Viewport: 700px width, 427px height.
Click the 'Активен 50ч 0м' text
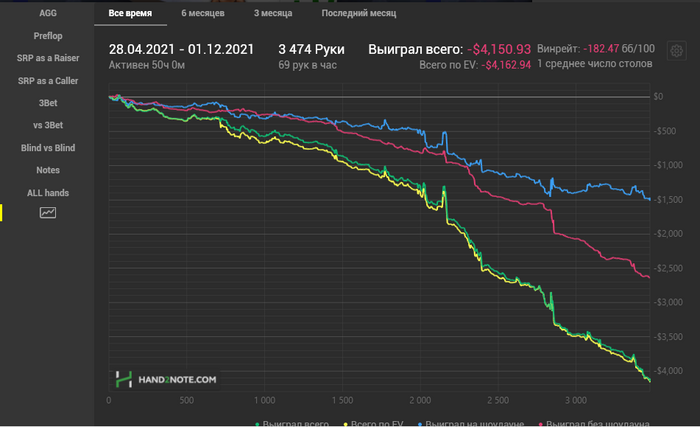point(147,65)
